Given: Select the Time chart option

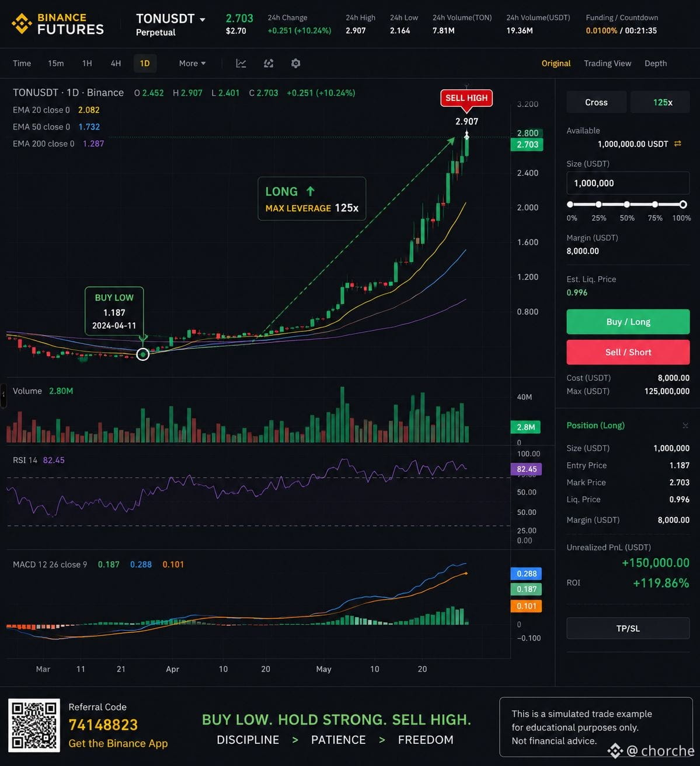Looking at the screenshot, I should pos(22,63).
